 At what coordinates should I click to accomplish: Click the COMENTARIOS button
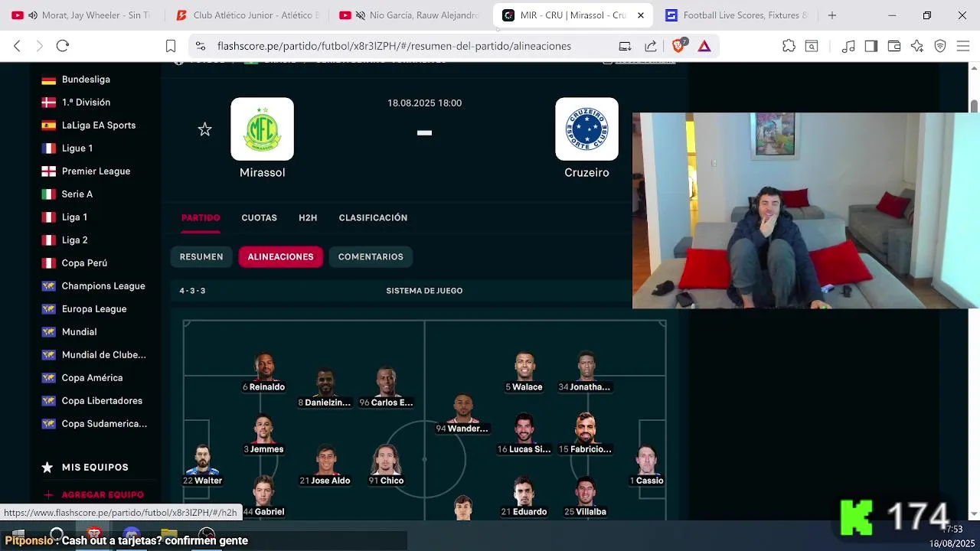371,257
